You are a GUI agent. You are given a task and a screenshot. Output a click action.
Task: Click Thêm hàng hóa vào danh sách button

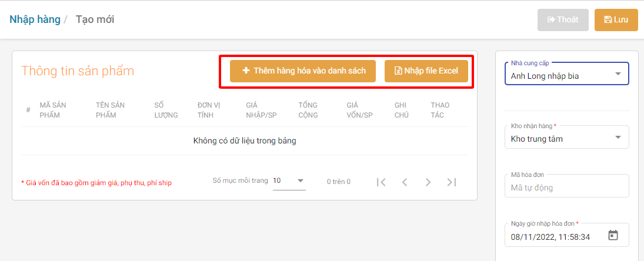[x=303, y=71]
